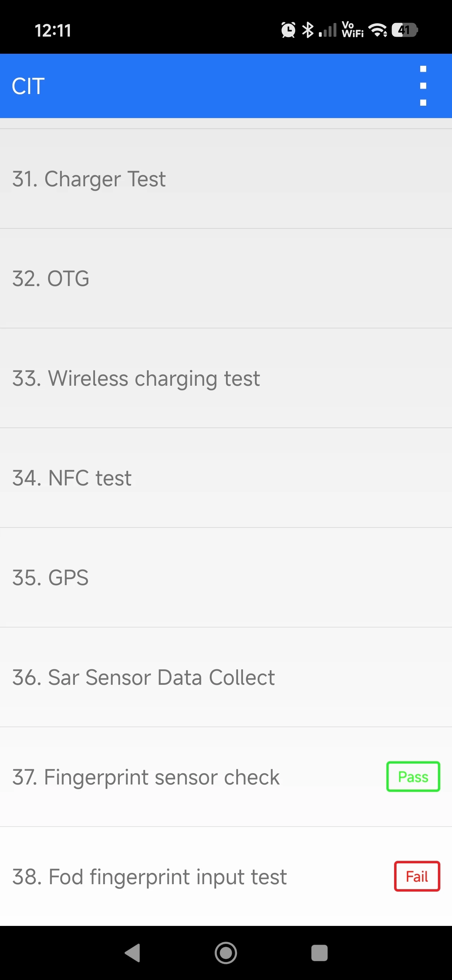
Task: Open the Charger Test item
Action: pos(226,179)
